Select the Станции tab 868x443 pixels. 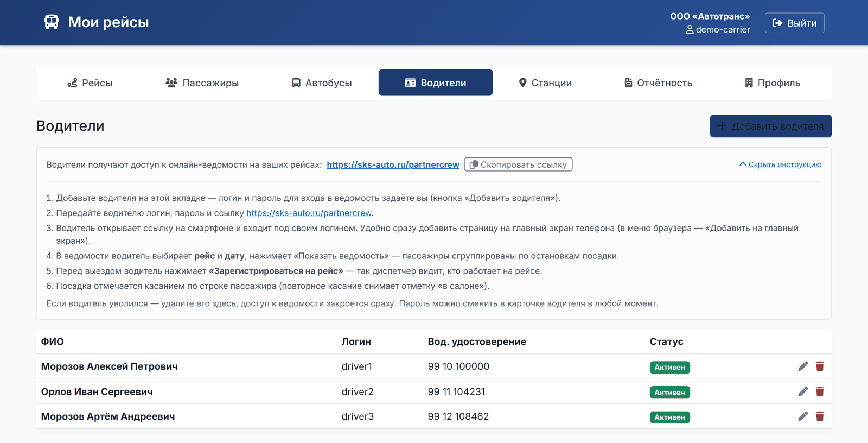545,83
